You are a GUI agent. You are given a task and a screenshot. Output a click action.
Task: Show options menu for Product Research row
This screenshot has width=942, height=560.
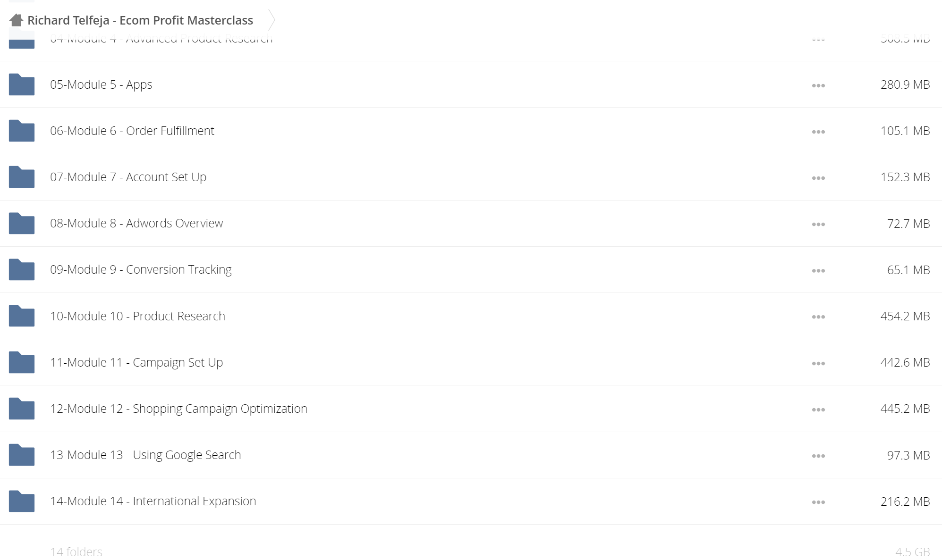click(818, 317)
